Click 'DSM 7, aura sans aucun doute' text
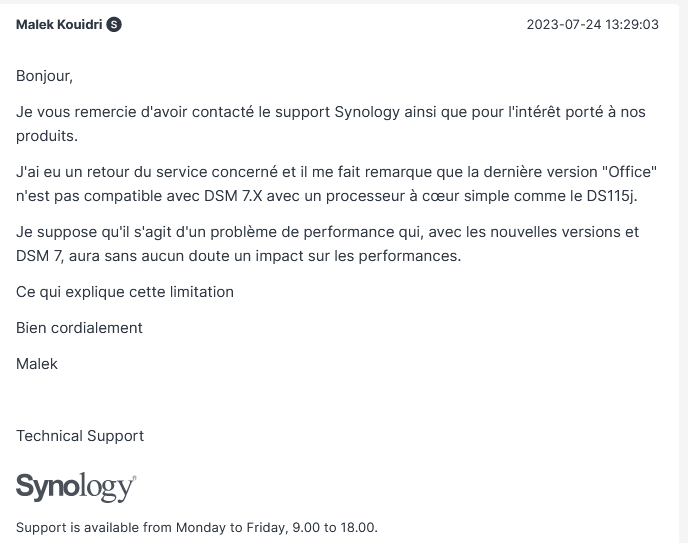Viewport: 688px width, 543px height. [120, 256]
